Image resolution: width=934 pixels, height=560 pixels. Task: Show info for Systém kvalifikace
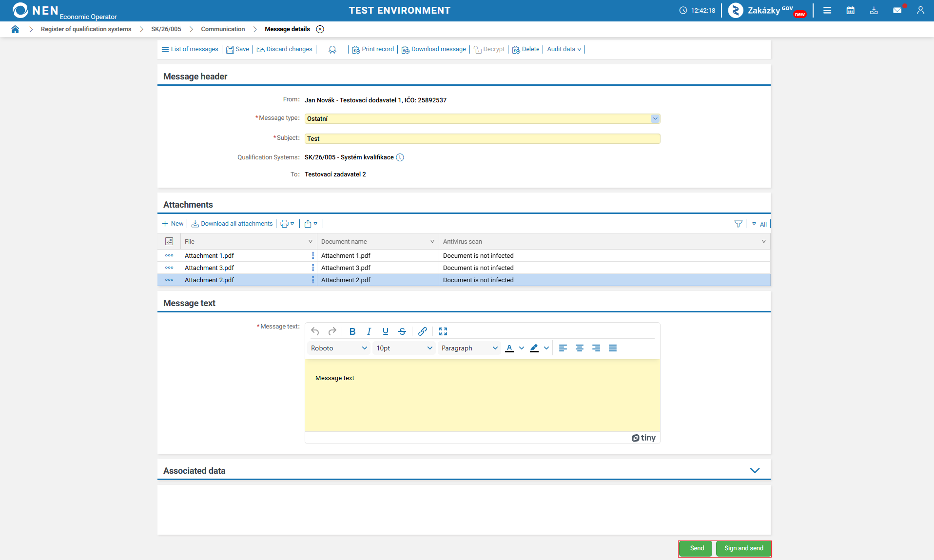click(400, 157)
